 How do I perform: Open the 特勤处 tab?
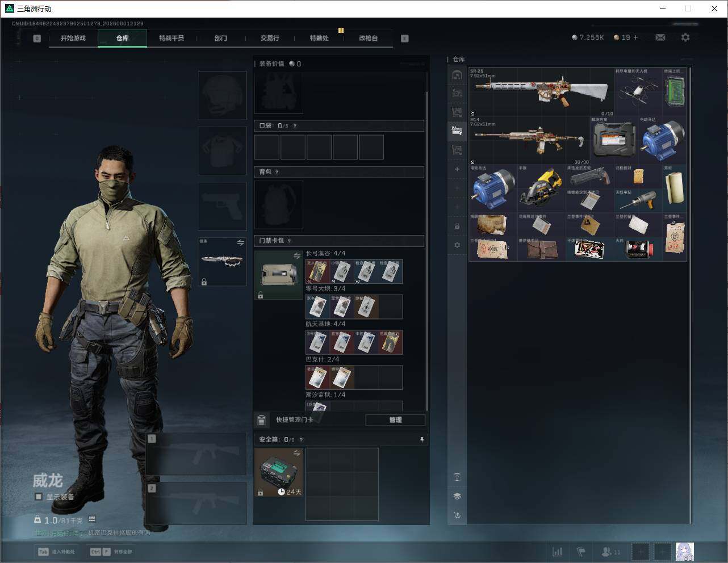tap(319, 38)
